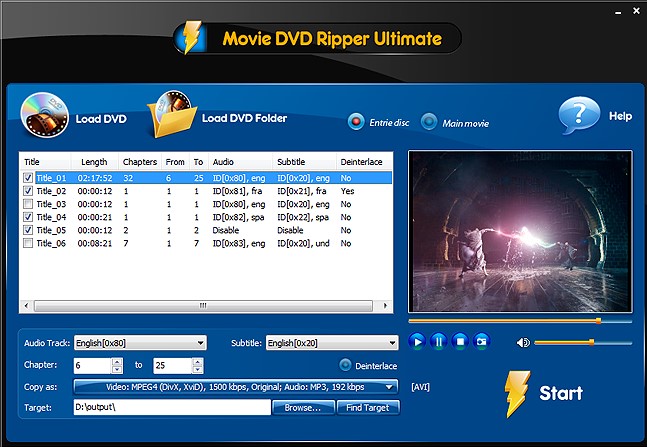The width and height of the screenshot is (647, 447).
Task: Increase the start chapter value
Action: [x=117, y=362]
